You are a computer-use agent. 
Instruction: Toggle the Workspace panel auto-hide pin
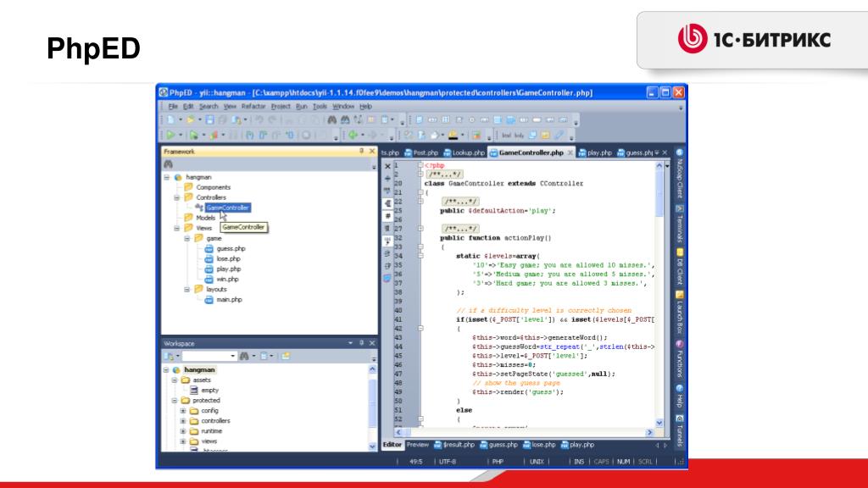[x=361, y=343]
